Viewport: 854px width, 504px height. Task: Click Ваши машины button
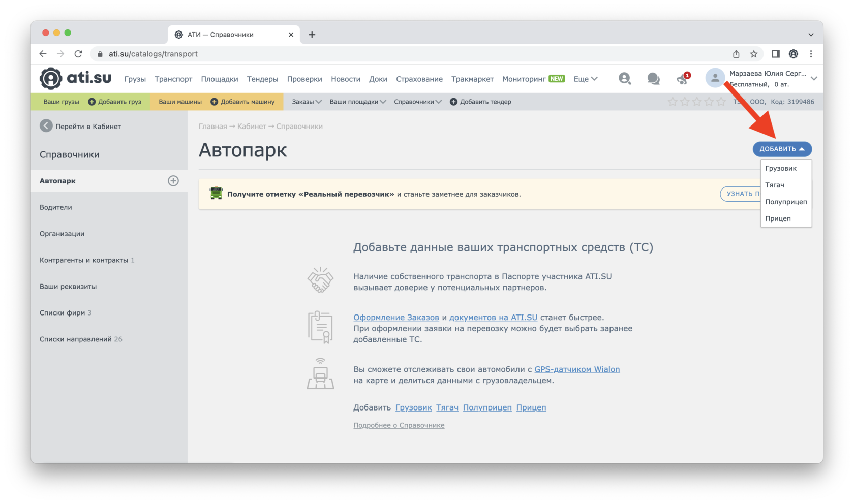[x=180, y=102]
